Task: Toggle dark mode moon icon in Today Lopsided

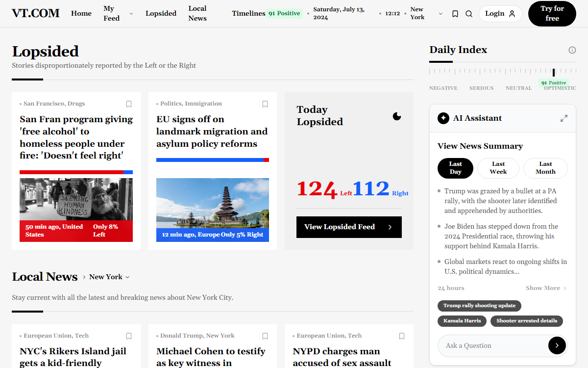Action: point(397,116)
